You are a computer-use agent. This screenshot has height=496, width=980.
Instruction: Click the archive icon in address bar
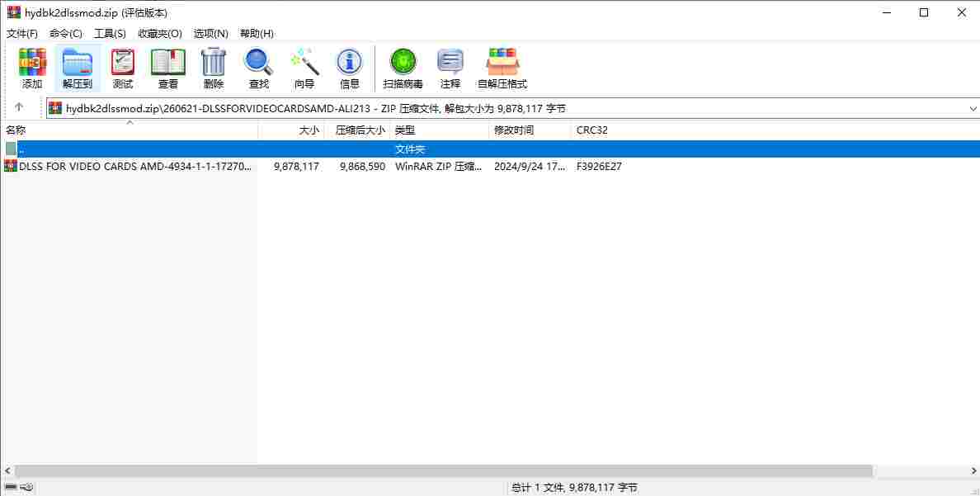(55, 108)
